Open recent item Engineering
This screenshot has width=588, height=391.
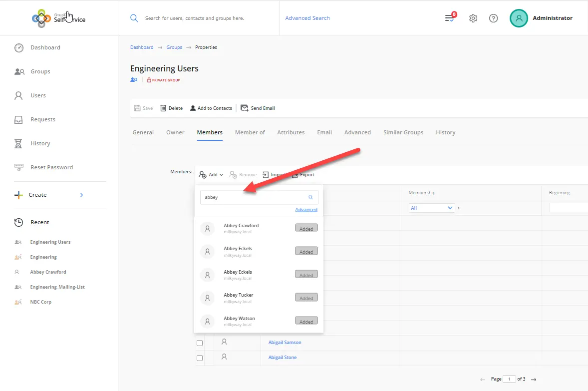click(x=43, y=257)
